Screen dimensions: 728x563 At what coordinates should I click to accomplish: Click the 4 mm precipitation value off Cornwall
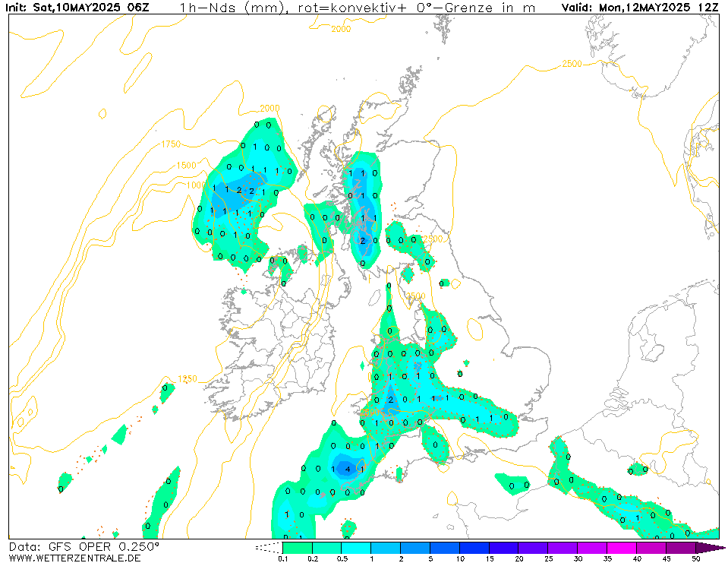pos(348,470)
